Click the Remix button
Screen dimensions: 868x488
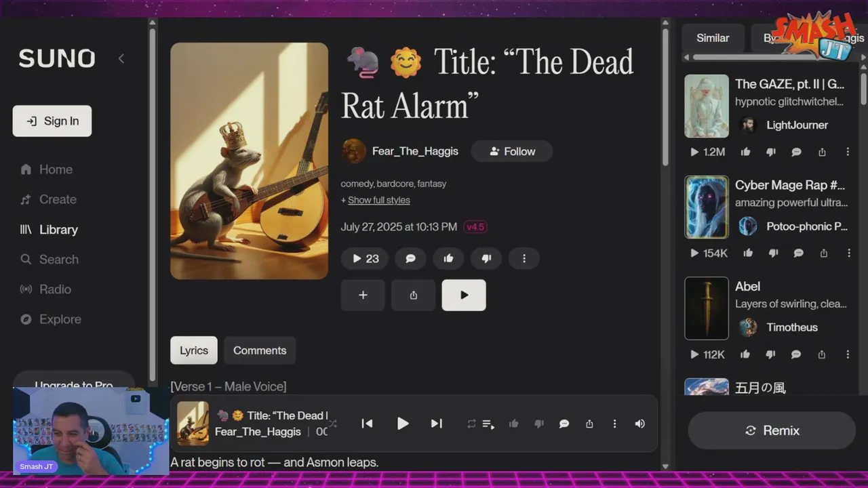pyautogui.click(x=772, y=430)
